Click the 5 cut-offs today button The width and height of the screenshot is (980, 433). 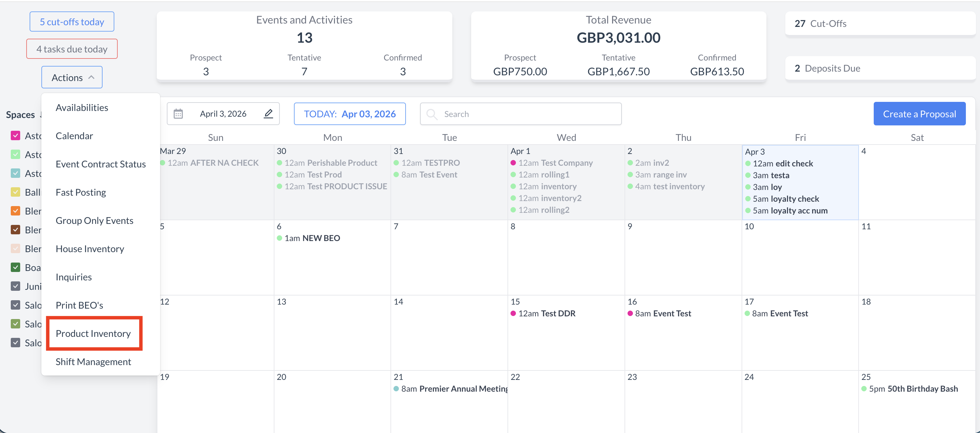tap(72, 21)
